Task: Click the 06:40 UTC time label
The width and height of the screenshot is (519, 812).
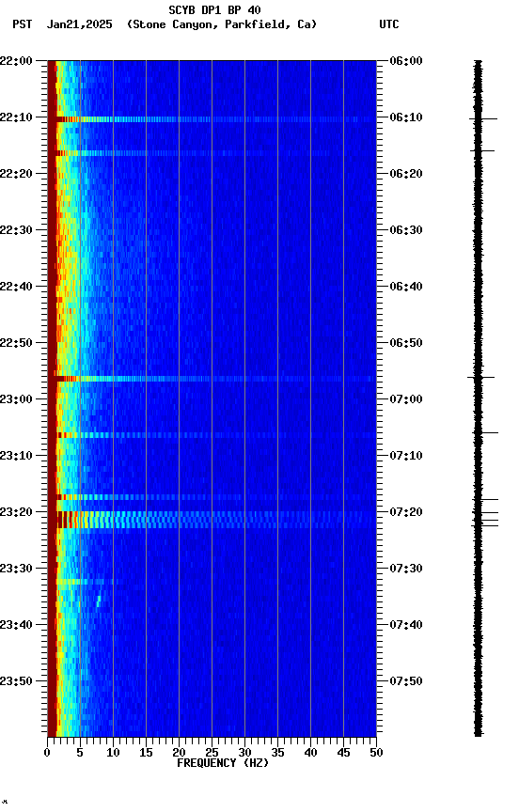Action: tap(405, 287)
